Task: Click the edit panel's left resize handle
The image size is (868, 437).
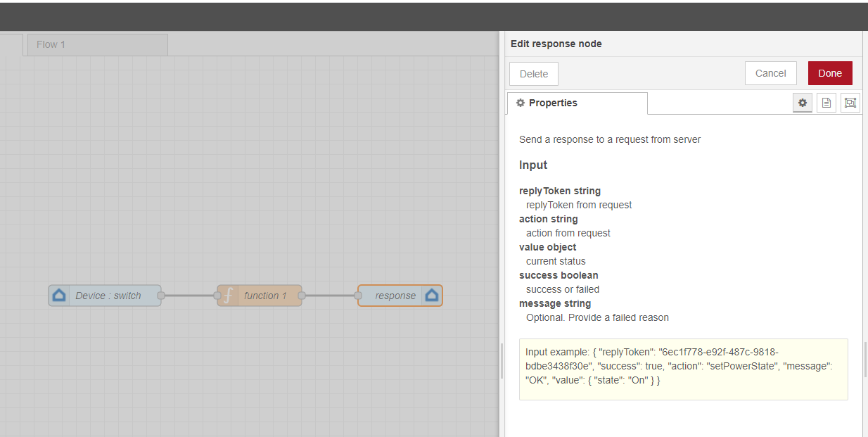Action: click(x=502, y=361)
